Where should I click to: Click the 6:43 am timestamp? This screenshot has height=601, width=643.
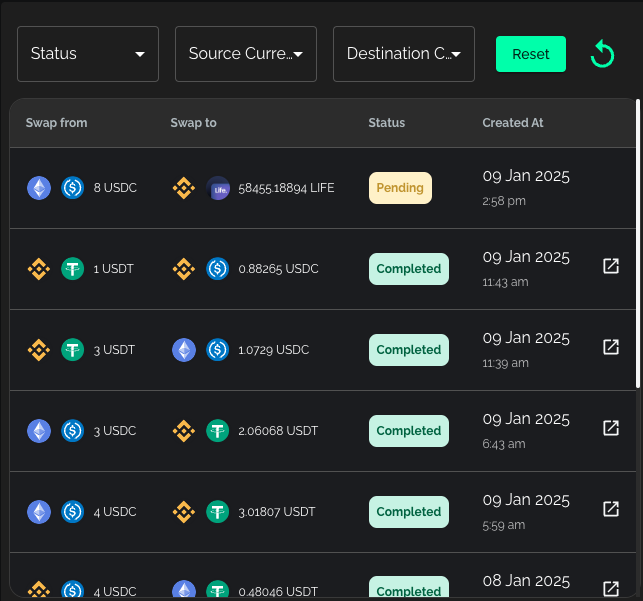coord(504,444)
